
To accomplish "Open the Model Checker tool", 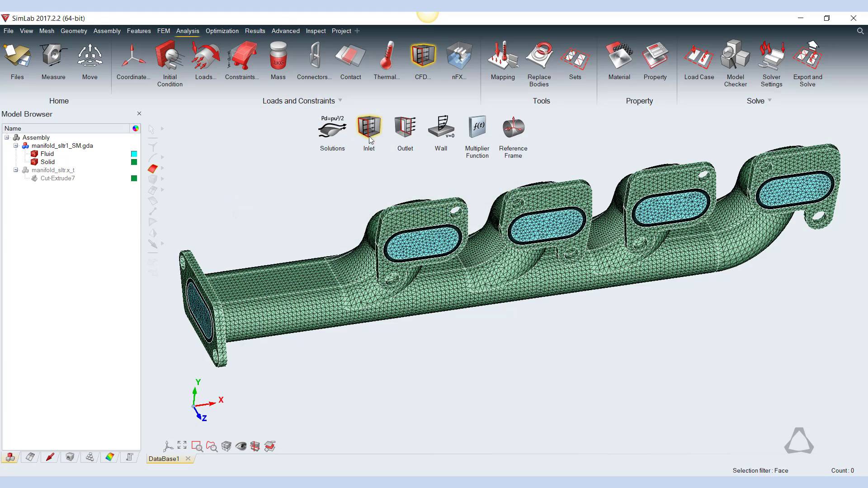I will [735, 56].
